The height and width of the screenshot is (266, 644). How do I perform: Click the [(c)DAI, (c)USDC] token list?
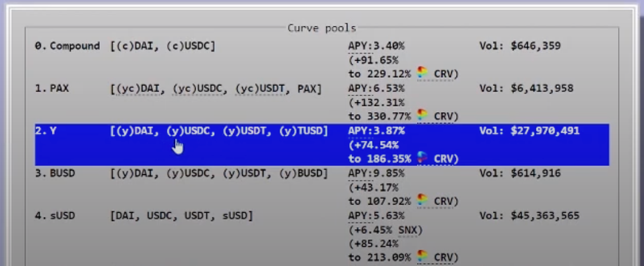pos(163,46)
